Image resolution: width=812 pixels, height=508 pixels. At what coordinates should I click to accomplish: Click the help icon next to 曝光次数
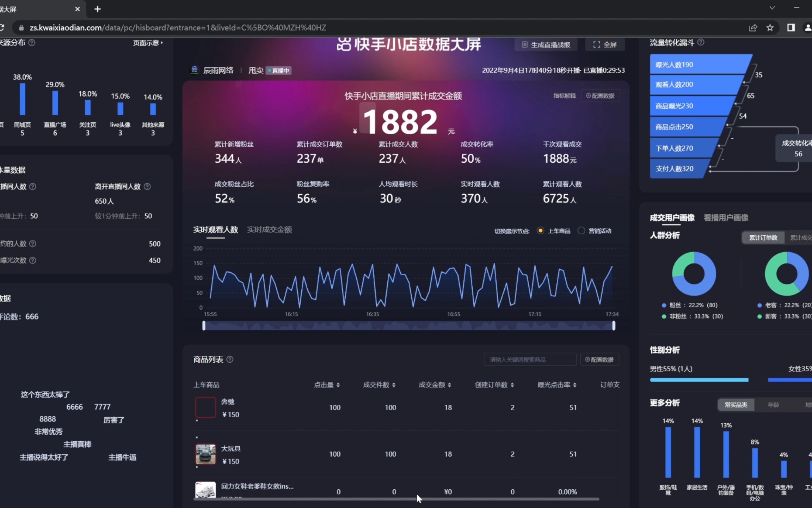32,260
